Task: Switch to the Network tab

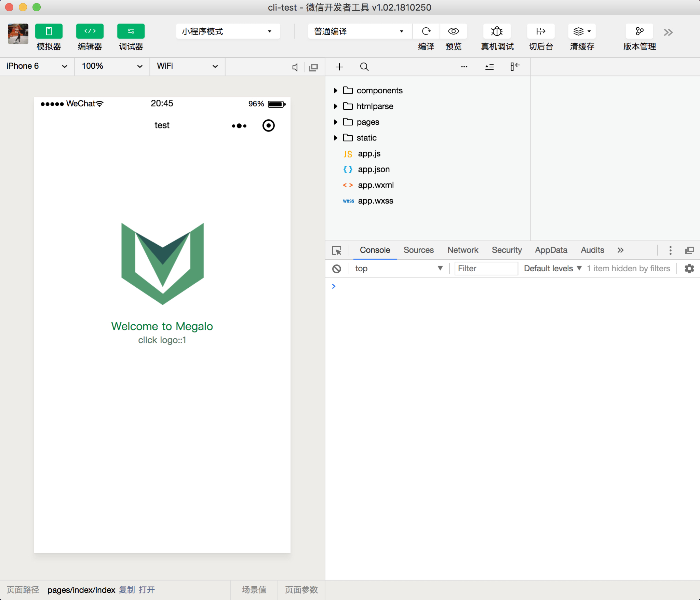Action: (x=463, y=249)
